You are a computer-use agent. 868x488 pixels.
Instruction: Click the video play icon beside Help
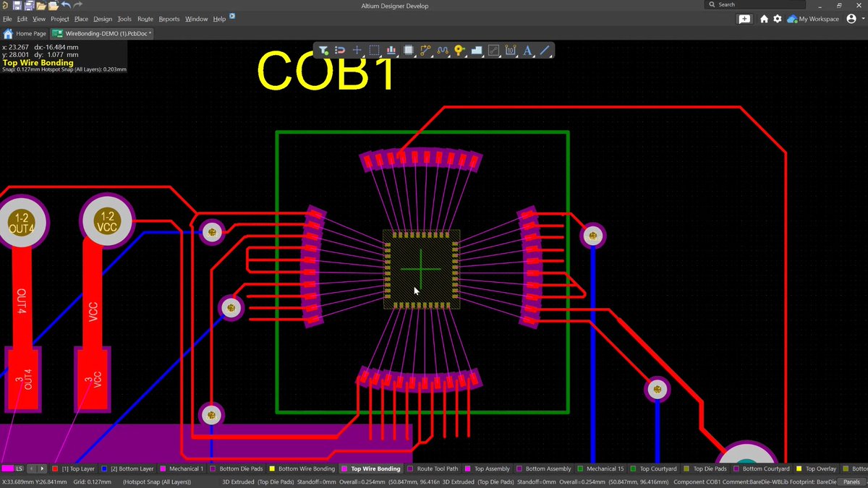coord(233,17)
